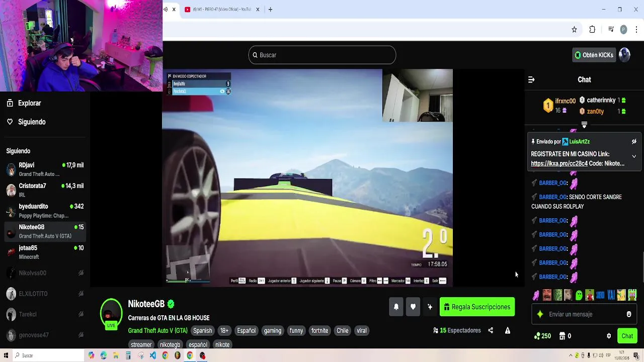Click top gifter ifrxnc00

pos(565,101)
